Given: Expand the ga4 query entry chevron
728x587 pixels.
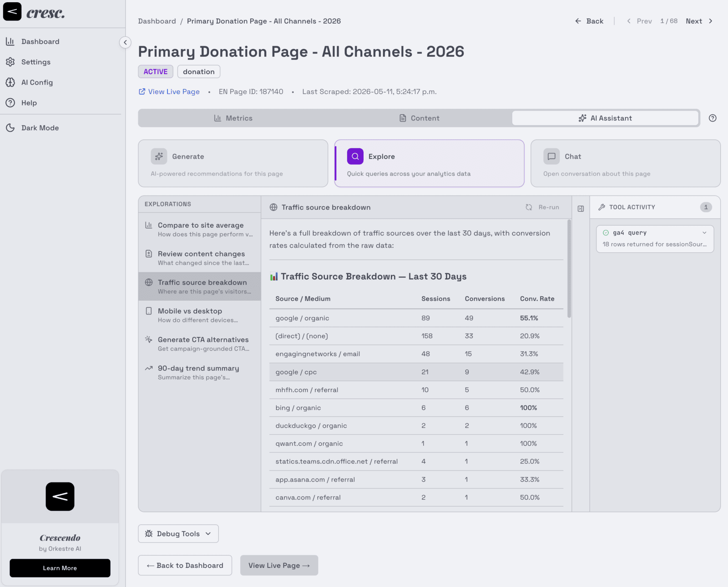Looking at the screenshot, I should (704, 232).
